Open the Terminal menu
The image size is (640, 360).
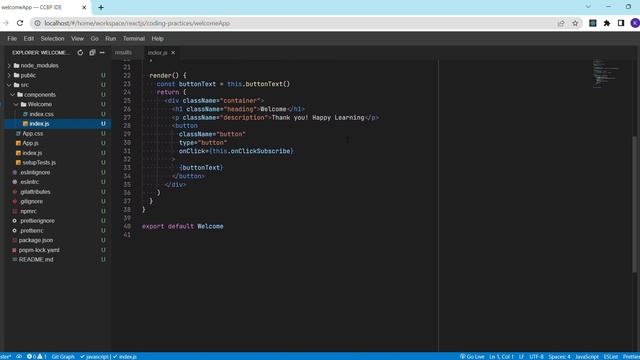[134, 38]
